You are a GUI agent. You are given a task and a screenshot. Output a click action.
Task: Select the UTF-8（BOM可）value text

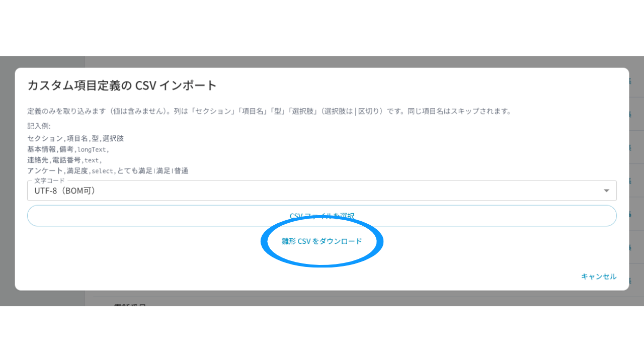tap(65, 191)
